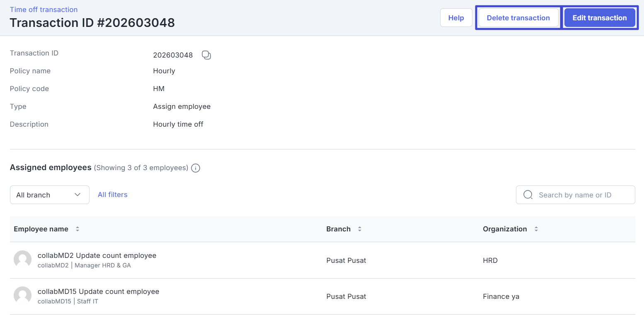
Task: Open collabMD2 Update count employee row
Action: click(97, 255)
